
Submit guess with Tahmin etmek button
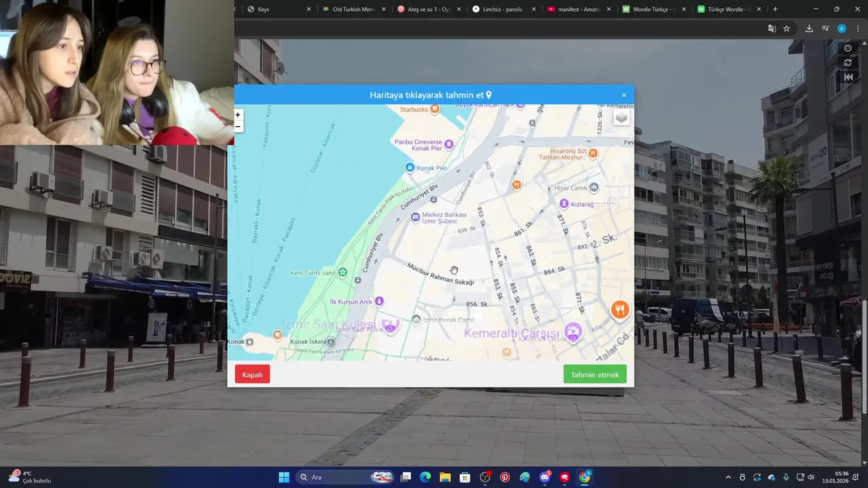[595, 374]
